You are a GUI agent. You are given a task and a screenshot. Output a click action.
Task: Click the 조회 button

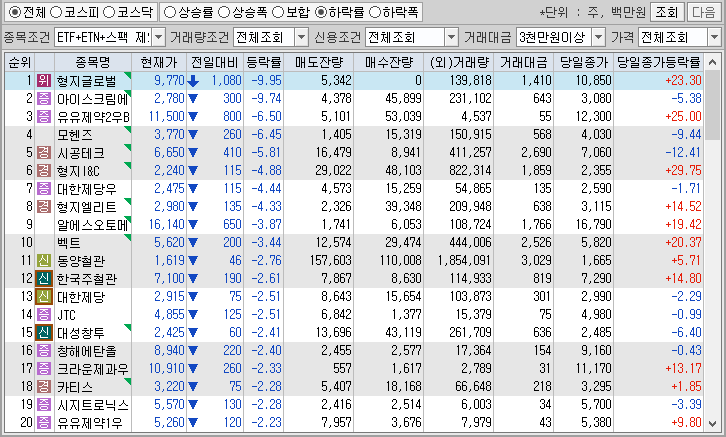(x=666, y=12)
